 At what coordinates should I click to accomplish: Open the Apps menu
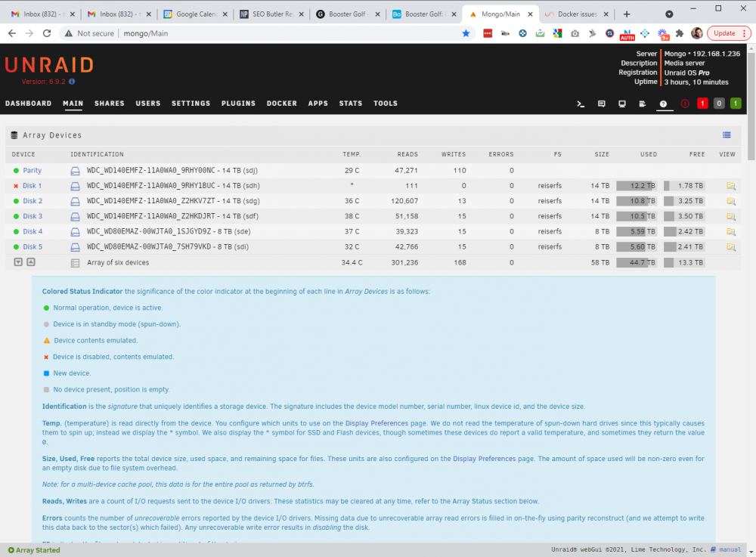(x=318, y=103)
